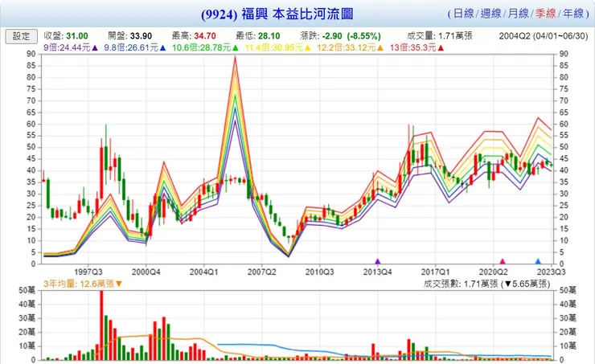595x364 pixels.
Task: Switch to 日線 daily chart
Action: (x=464, y=14)
